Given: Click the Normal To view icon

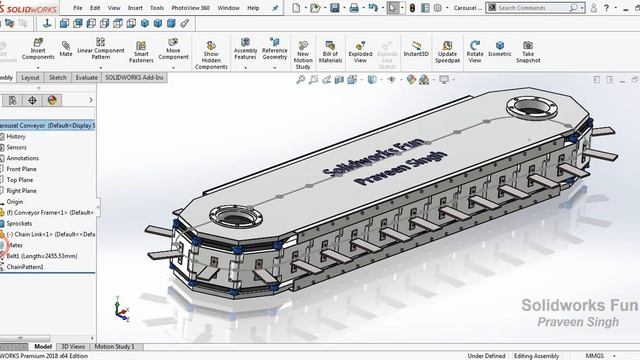Looking at the screenshot, I should click(x=47, y=24).
